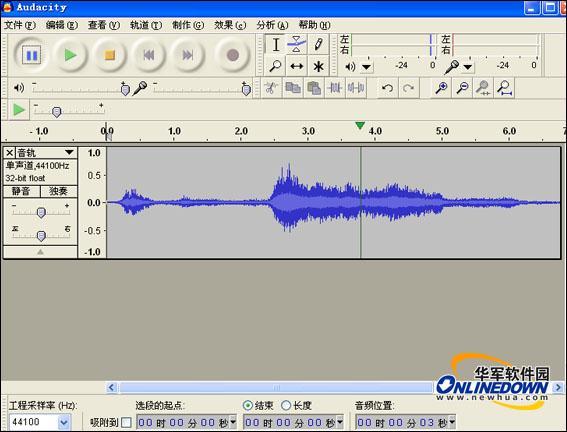Click the selection start time field
Image resolution: width=567 pixels, height=432 pixels.
coord(187,422)
